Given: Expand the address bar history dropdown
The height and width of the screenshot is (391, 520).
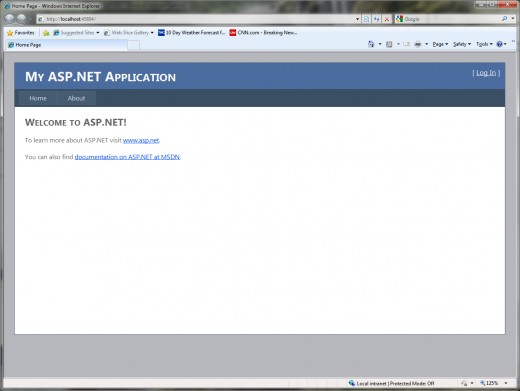Looking at the screenshot, I should coord(357,19).
